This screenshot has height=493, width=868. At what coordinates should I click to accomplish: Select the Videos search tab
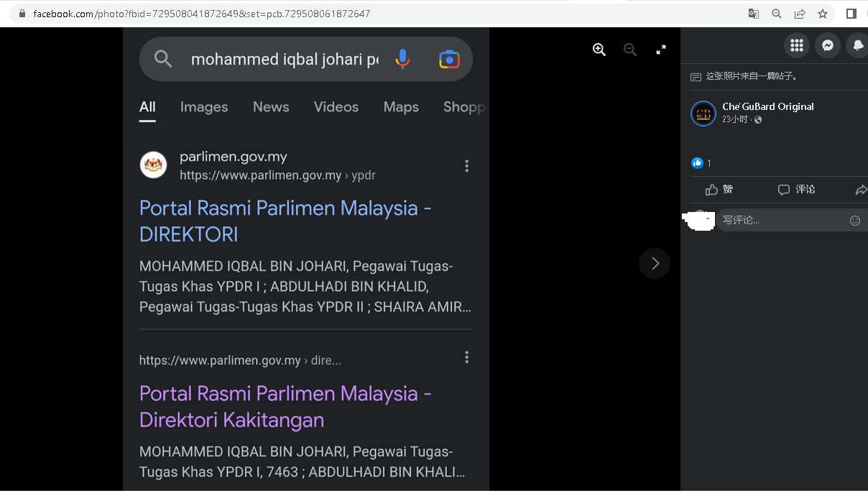(x=336, y=107)
